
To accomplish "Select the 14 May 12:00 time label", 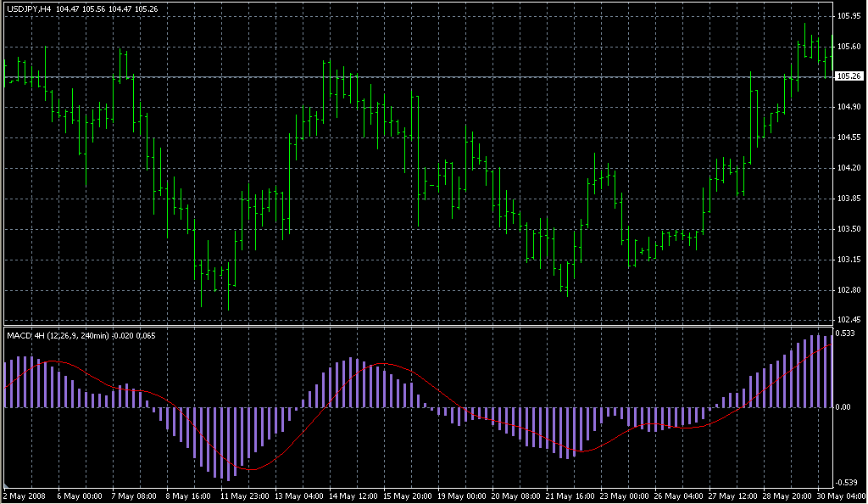I will click(x=354, y=496).
